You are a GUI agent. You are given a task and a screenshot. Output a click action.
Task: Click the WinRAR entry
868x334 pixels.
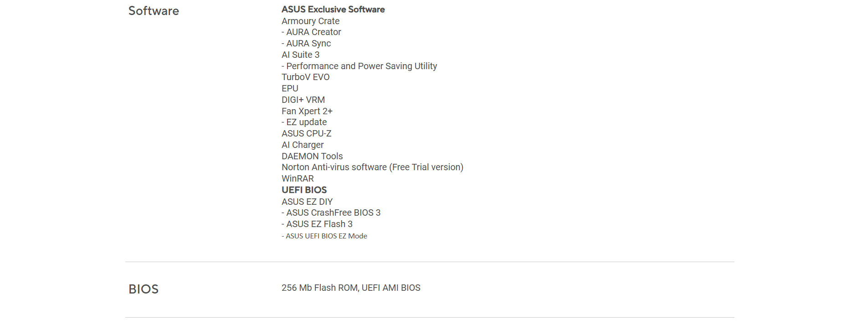[298, 178]
